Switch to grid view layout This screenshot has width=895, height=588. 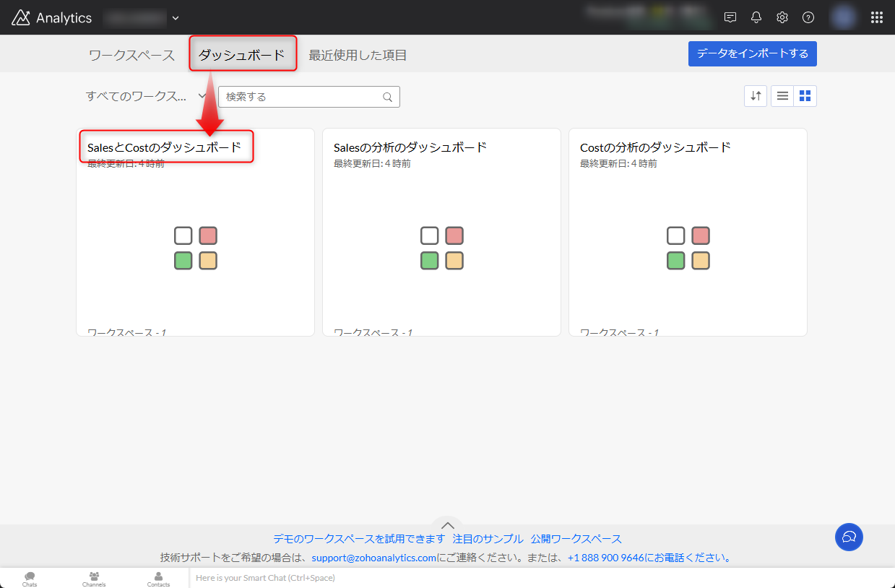805,96
